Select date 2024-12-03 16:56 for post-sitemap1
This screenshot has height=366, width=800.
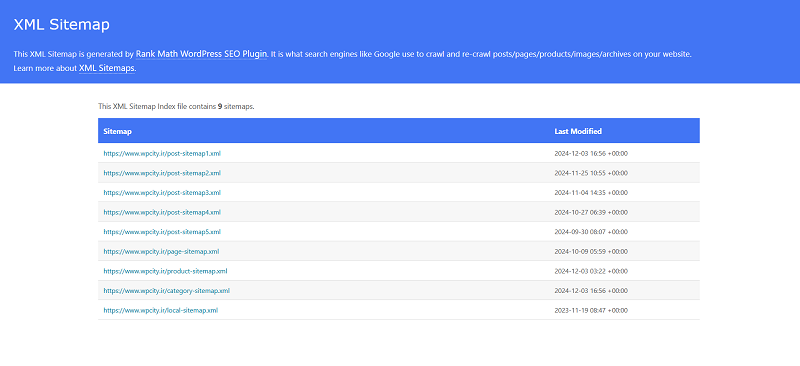click(x=591, y=153)
